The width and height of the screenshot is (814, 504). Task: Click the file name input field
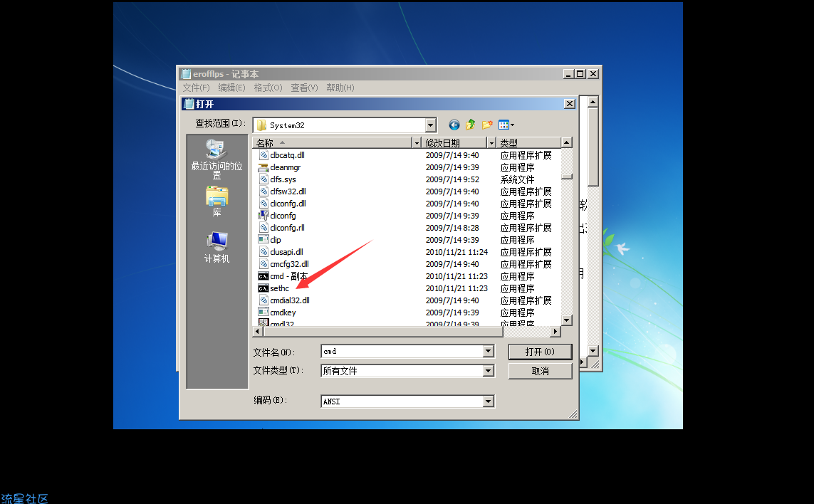[402, 352]
